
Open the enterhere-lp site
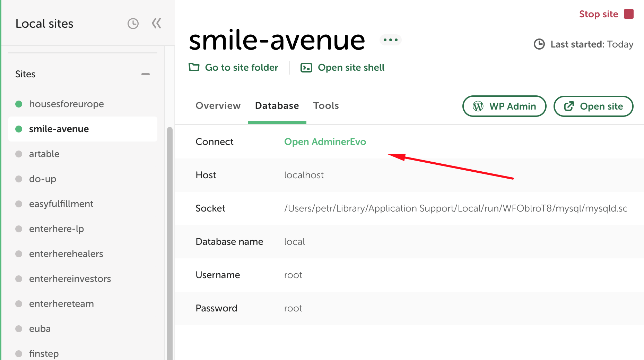tap(83, 229)
